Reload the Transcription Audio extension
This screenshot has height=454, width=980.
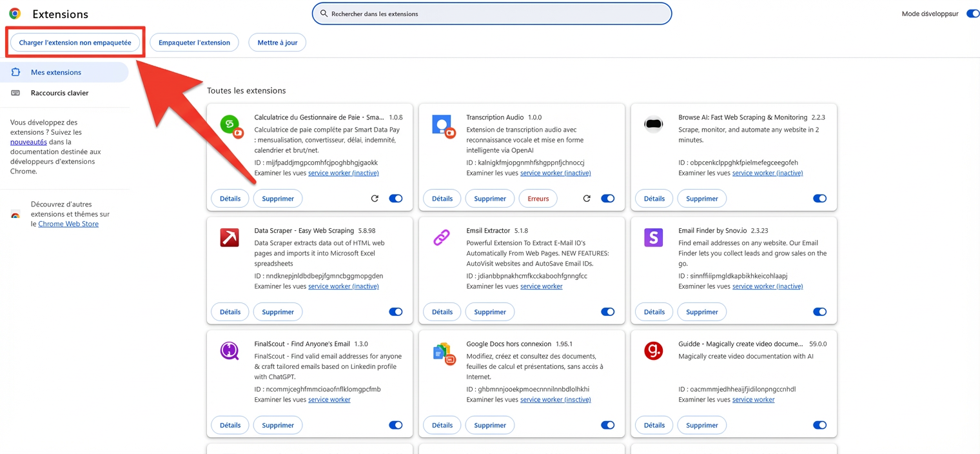click(x=587, y=199)
